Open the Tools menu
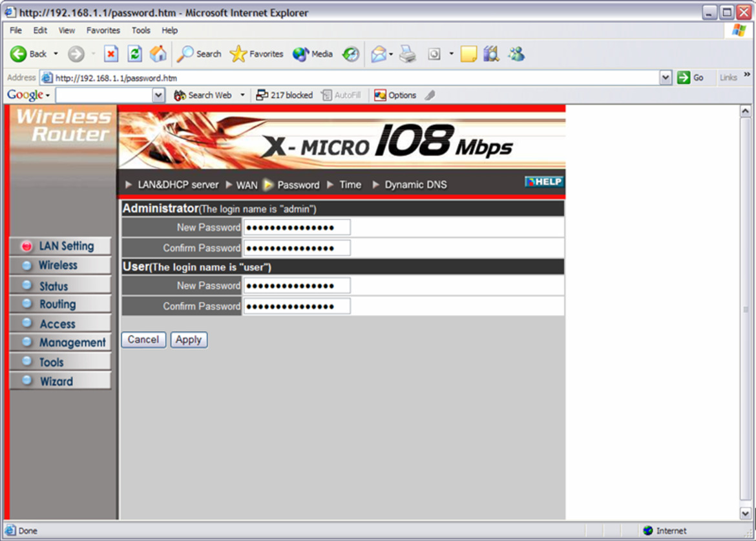This screenshot has height=541, width=756. click(141, 30)
